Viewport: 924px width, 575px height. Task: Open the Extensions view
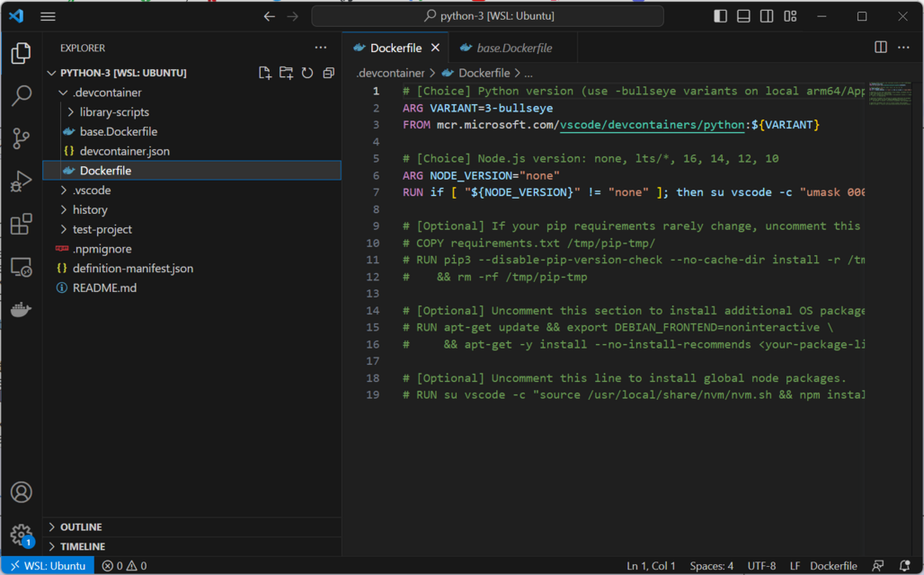(x=22, y=225)
